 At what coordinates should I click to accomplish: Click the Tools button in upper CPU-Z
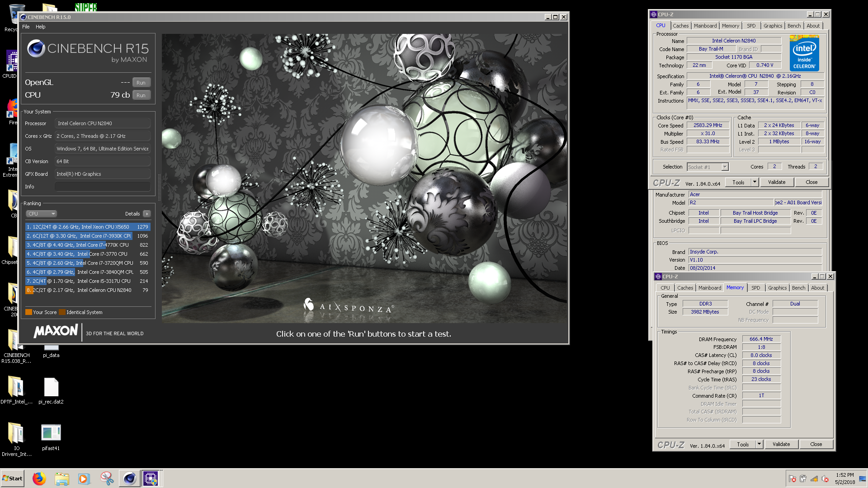[x=738, y=183]
